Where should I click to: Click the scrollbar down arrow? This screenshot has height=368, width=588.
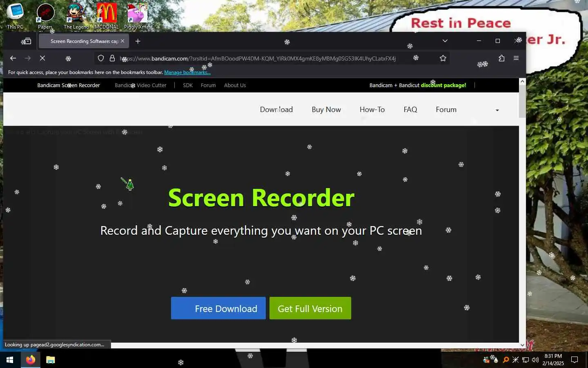click(x=522, y=345)
